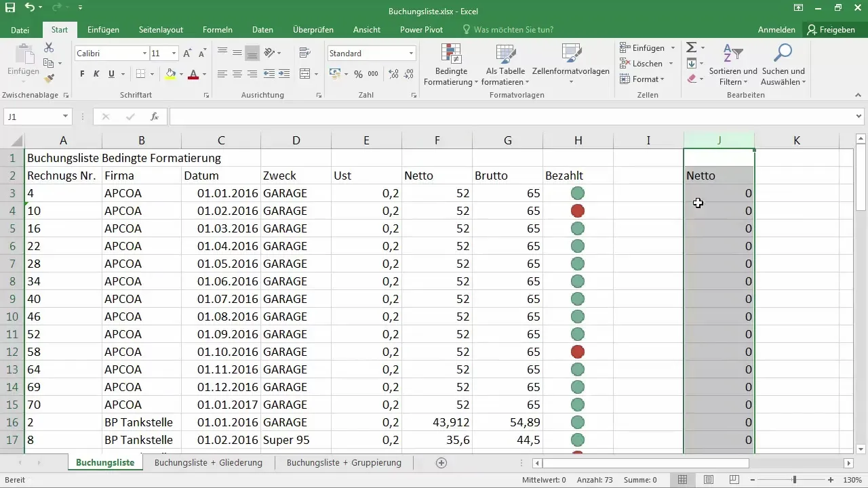The width and height of the screenshot is (868, 488).
Task: Align cell content to the bottom
Action: coord(252,53)
